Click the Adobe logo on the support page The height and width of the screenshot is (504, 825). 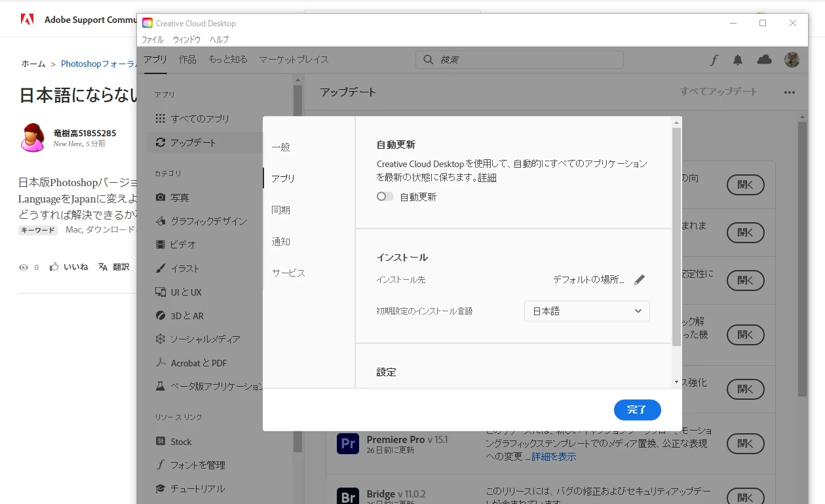(x=27, y=19)
